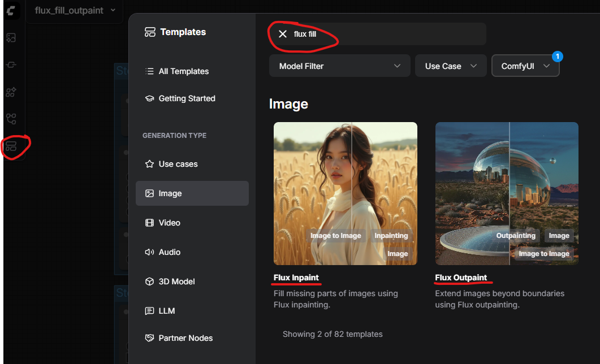Open the Flux Inpaint template thumbnail
Viewport: 600px width, 364px height.
[345, 193]
